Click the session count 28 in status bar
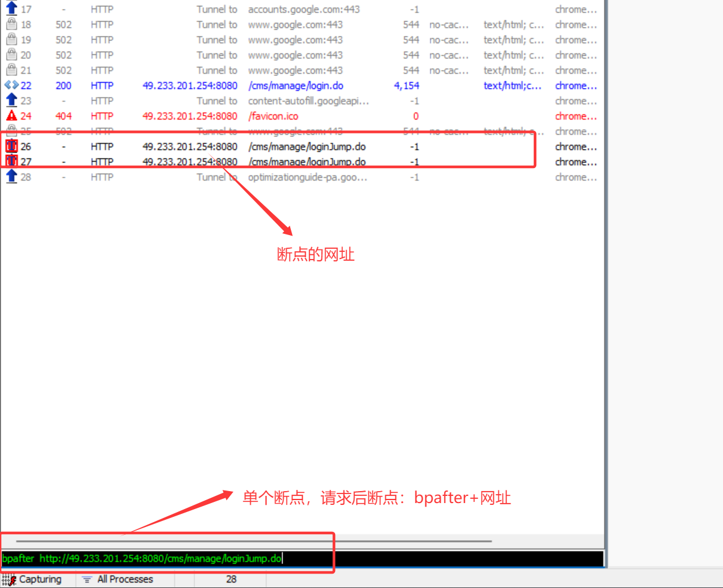723x588 pixels. click(x=231, y=579)
